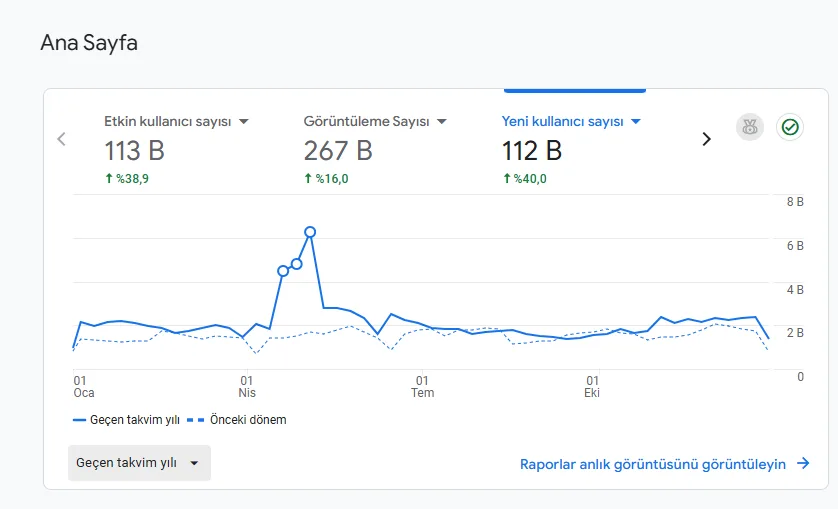Click the 8 B axis value
Screen dimensions: 838x509
coord(795,202)
